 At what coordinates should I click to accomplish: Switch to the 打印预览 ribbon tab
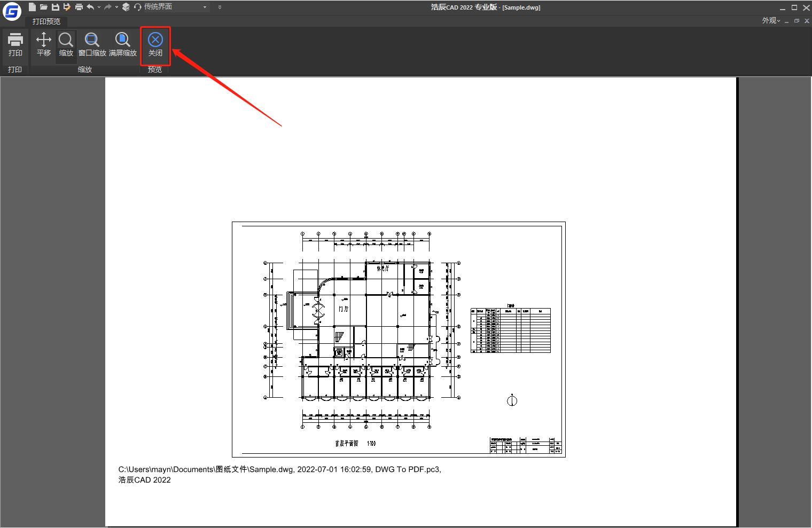46,21
